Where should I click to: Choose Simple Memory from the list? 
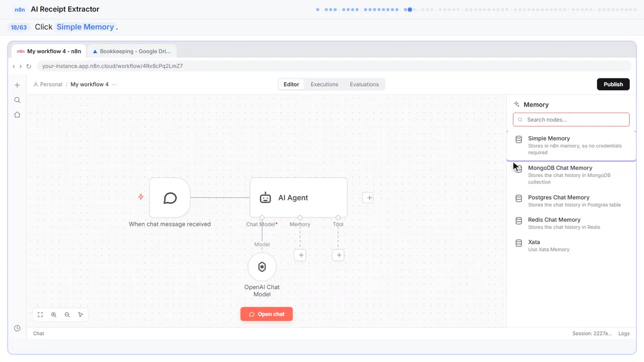point(571,145)
